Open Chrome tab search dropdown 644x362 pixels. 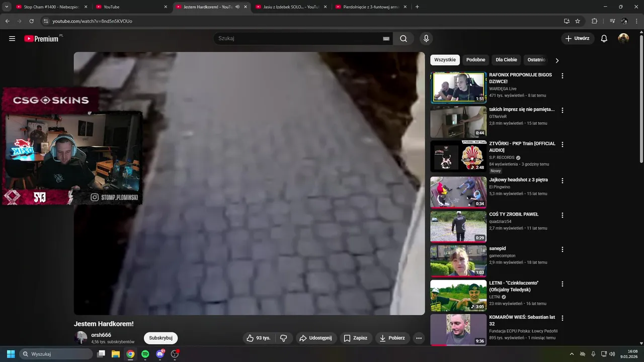point(7,7)
